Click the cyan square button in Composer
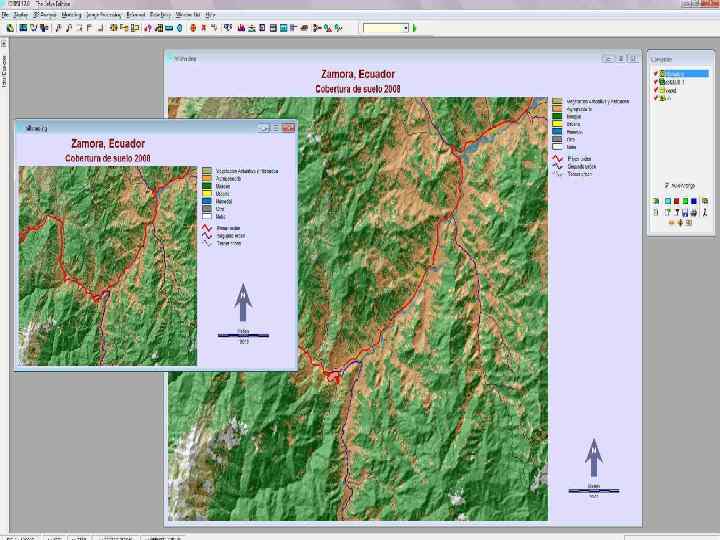 tap(668, 201)
